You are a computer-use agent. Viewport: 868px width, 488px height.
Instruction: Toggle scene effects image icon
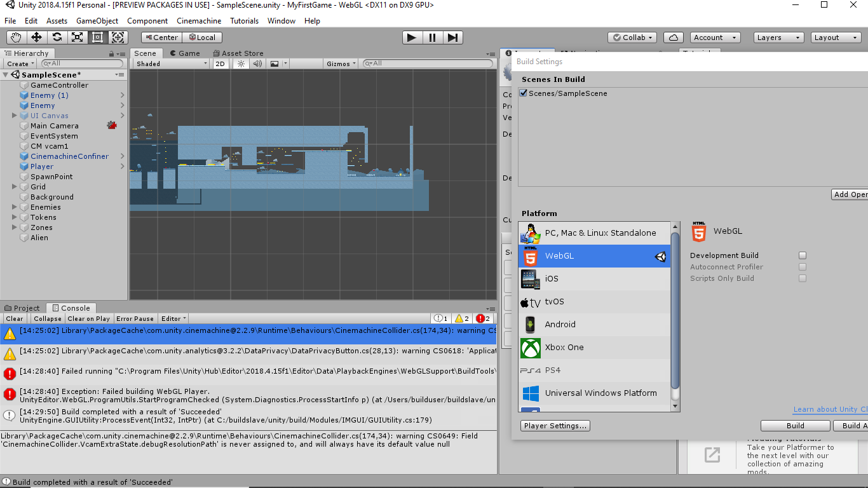click(275, 64)
